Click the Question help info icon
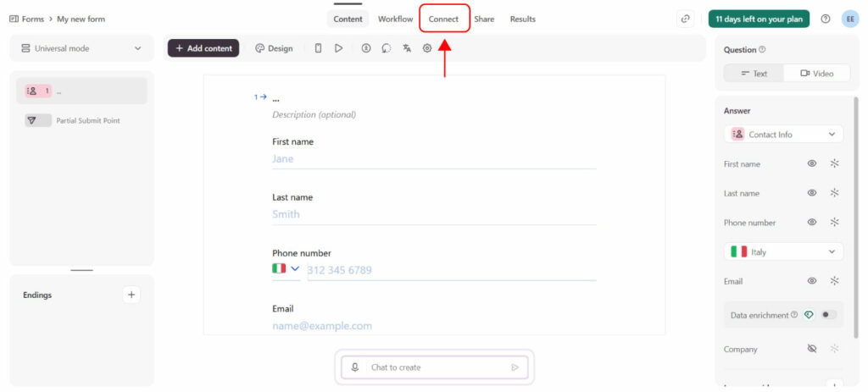 [762, 50]
